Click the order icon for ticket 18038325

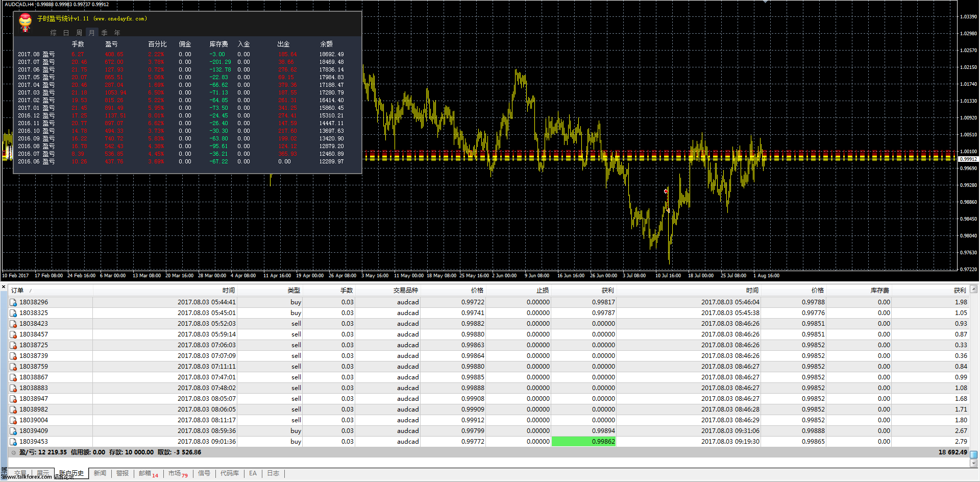[x=13, y=313]
